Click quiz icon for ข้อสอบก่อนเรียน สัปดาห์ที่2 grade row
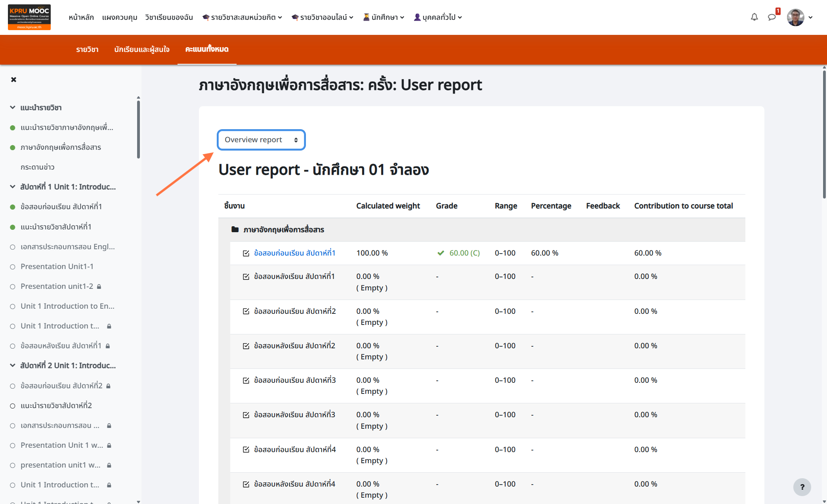Viewport: 827px width, 504px height. pyautogui.click(x=246, y=311)
